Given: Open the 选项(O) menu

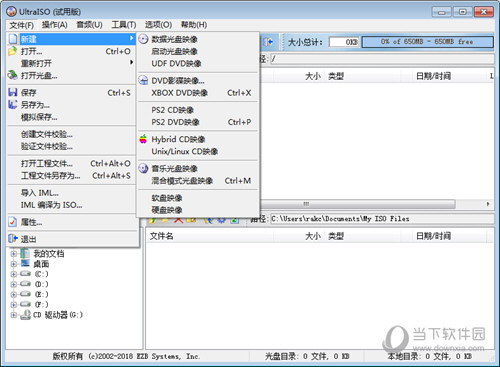Looking at the screenshot, I should [158, 25].
